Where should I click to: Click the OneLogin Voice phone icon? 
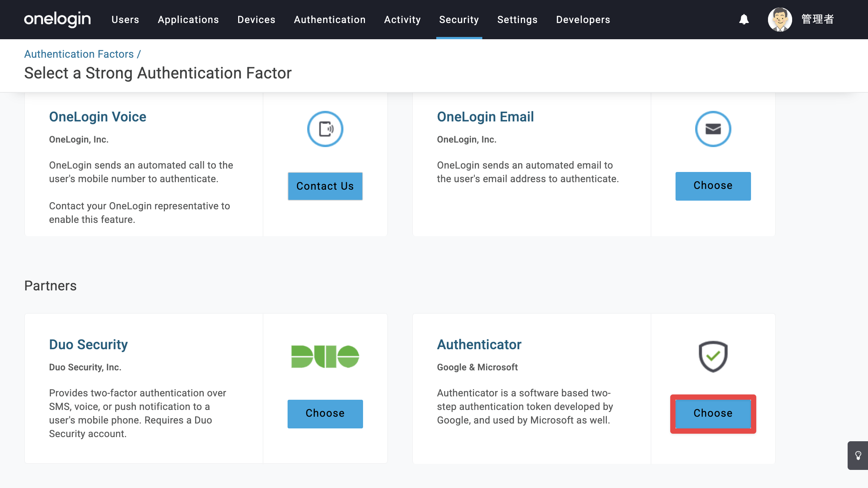(325, 129)
